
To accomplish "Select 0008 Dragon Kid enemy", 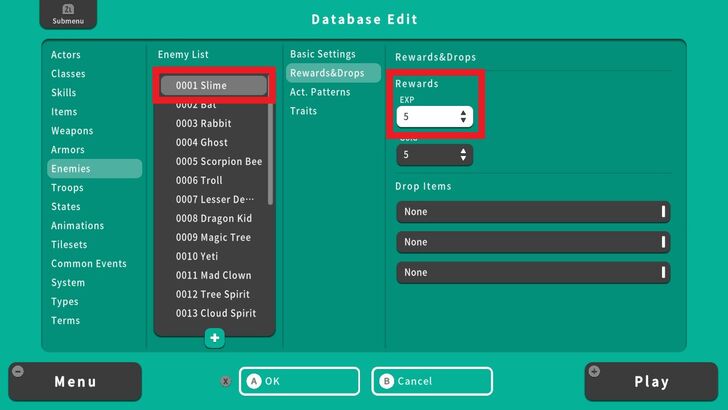I will (213, 218).
